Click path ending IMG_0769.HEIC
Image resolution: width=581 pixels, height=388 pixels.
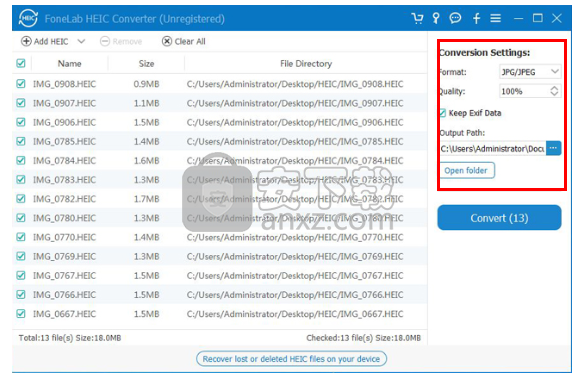pos(295,256)
